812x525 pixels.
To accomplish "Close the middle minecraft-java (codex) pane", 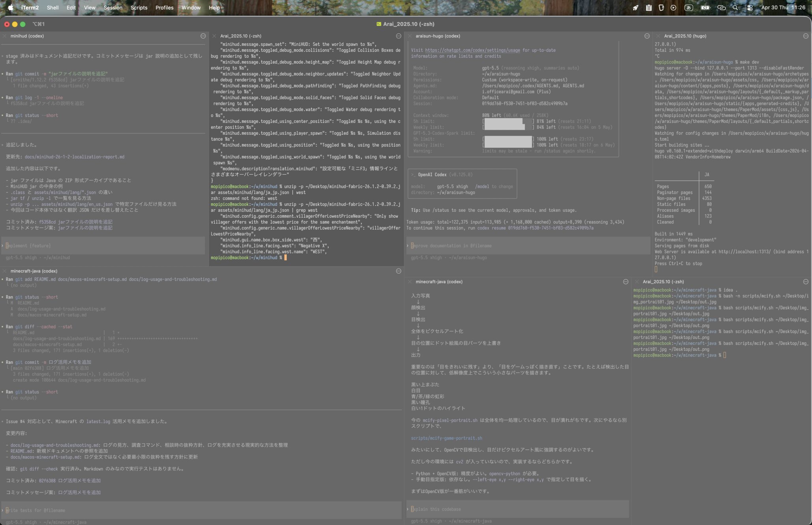I will click(x=410, y=282).
